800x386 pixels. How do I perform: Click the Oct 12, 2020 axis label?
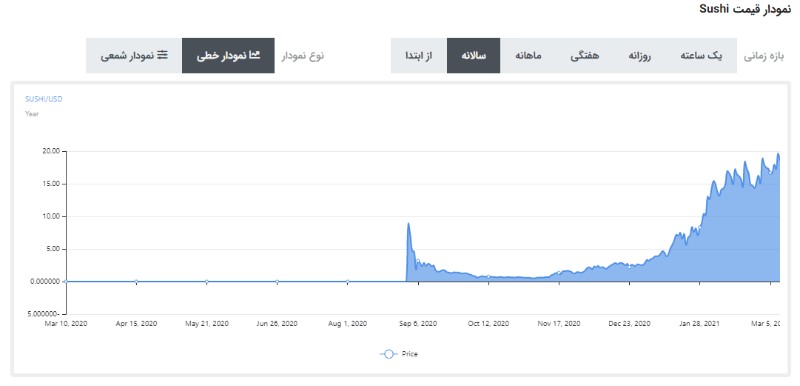tap(488, 324)
